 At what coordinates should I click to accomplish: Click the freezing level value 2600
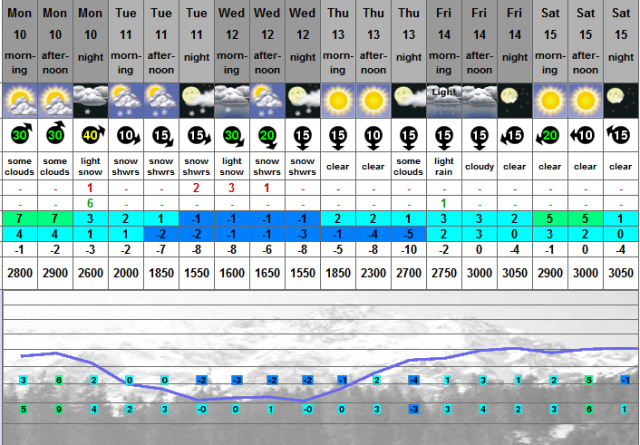91,273
